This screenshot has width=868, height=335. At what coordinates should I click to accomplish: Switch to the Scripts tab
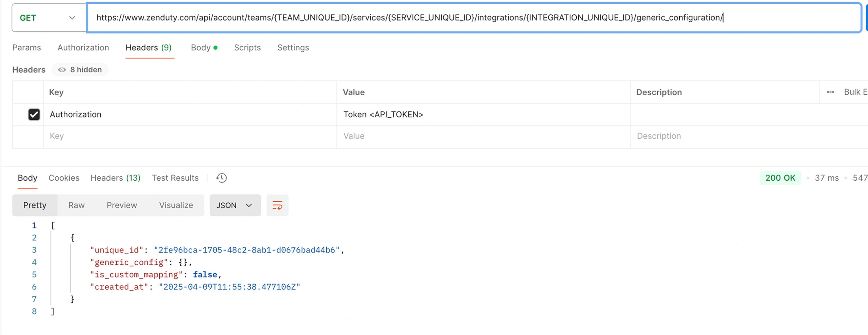[247, 47]
